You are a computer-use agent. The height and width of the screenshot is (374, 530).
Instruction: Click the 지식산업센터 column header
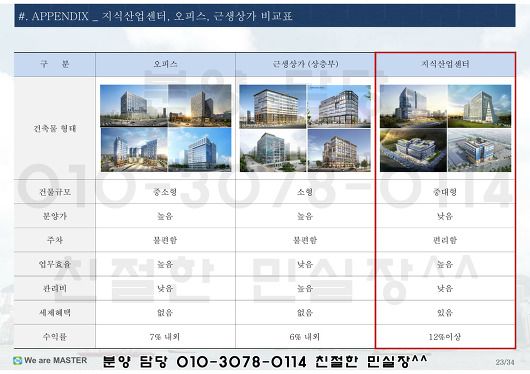pyautogui.click(x=445, y=64)
